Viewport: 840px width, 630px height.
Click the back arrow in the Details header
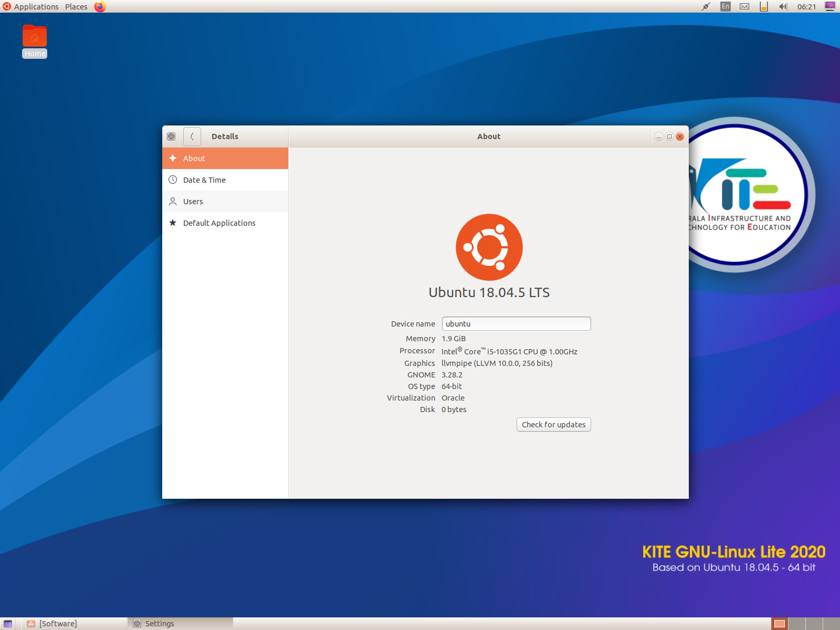coord(192,136)
